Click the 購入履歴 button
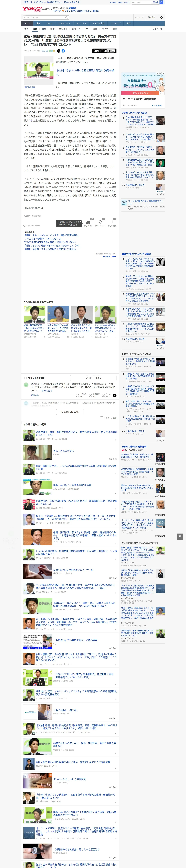Screen dimensions: 186x868 pyautogui.click(x=152, y=18)
